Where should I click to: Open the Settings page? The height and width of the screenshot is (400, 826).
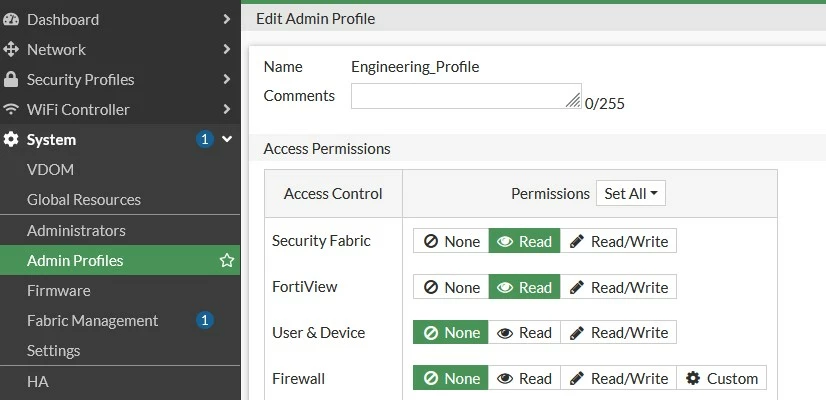click(120, 350)
